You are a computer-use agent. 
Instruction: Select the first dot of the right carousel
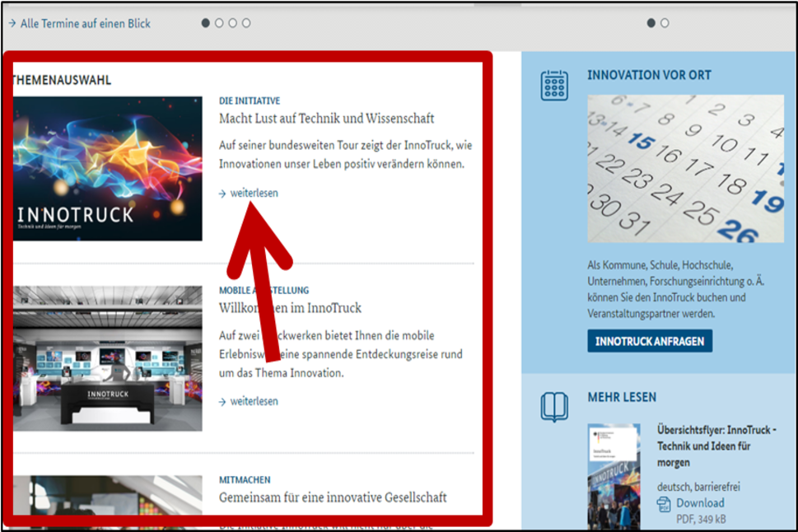tap(651, 23)
